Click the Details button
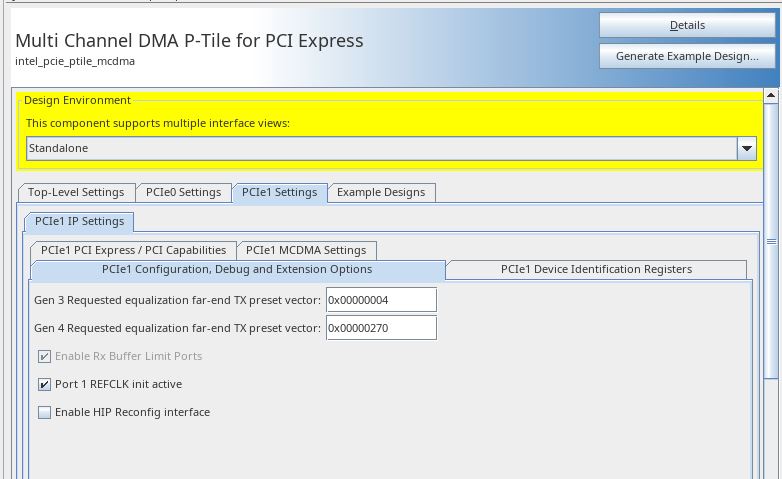Image resolution: width=782 pixels, height=479 pixels. 687,25
